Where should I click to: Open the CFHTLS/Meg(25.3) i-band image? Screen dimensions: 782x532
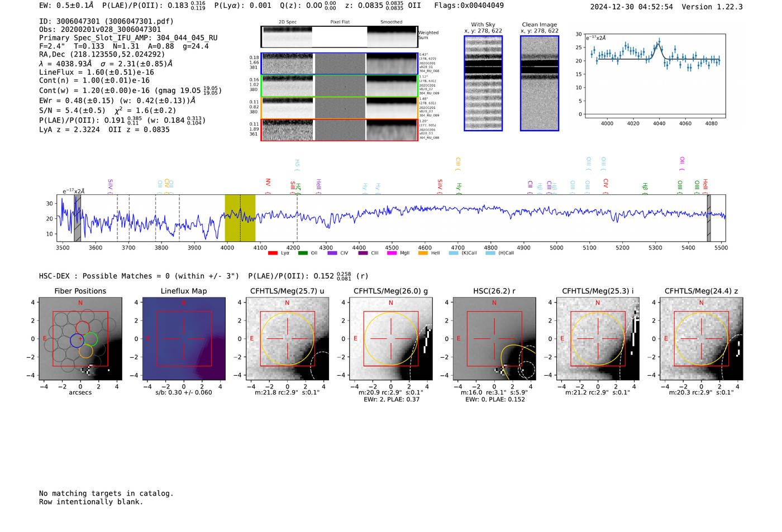pos(598,339)
